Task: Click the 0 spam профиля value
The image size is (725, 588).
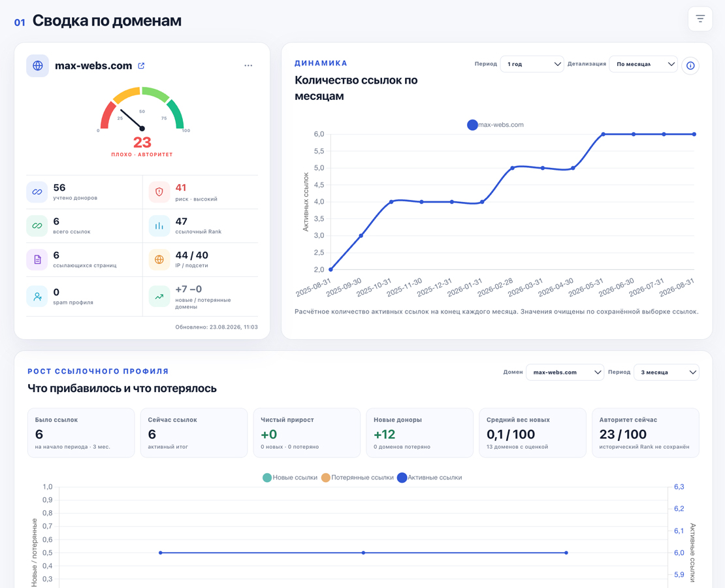Action: coord(56,292)
